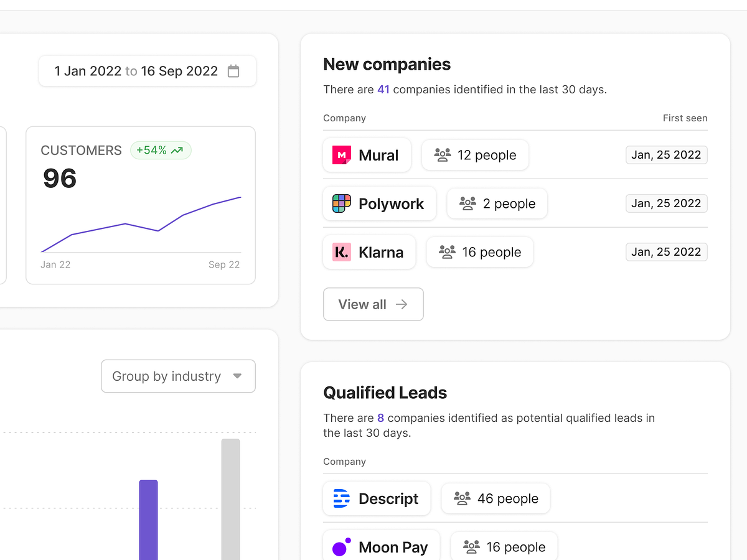Click Company column header in New companies
The image size is (747, 560).
pos(344,118)
